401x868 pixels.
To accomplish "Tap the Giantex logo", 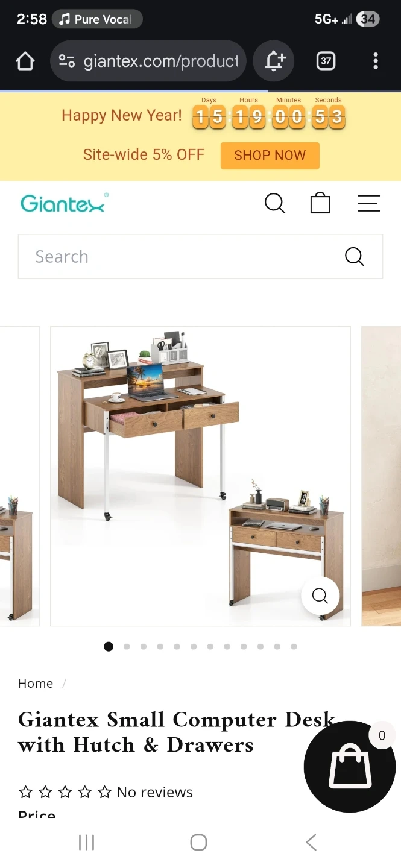I will (x=65, y=204).
